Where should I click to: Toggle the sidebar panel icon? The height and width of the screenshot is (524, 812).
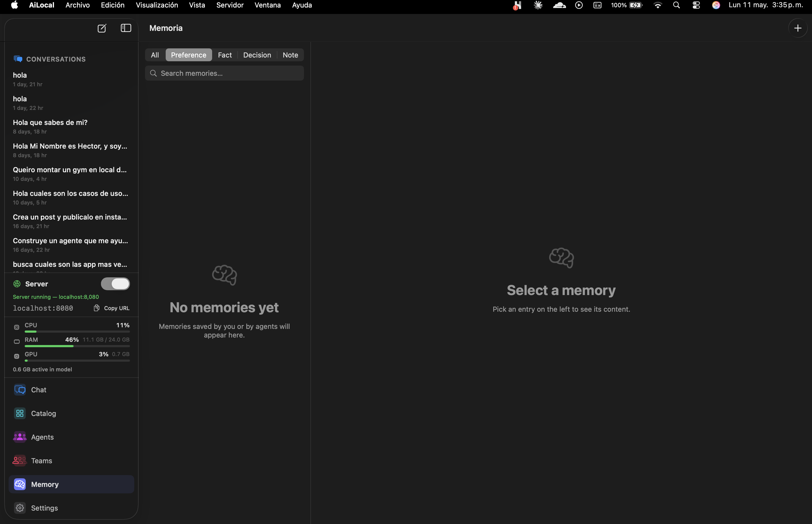tap(126, 28)
